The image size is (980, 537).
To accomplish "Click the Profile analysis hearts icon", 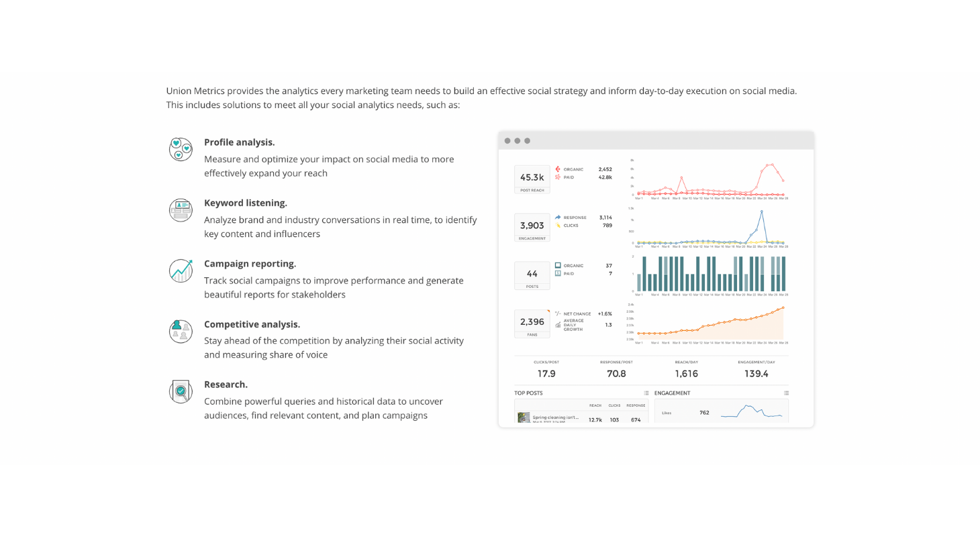I will pyautogui.click(x=181, y=149).
